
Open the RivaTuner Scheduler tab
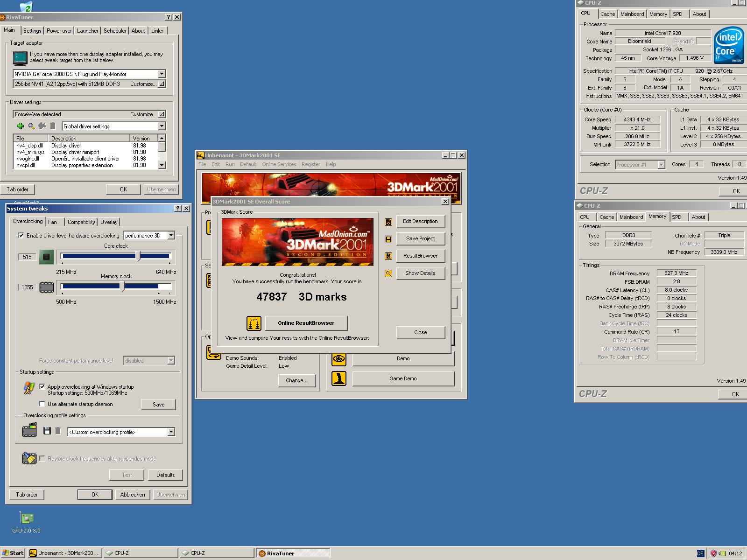pos(115,31)
